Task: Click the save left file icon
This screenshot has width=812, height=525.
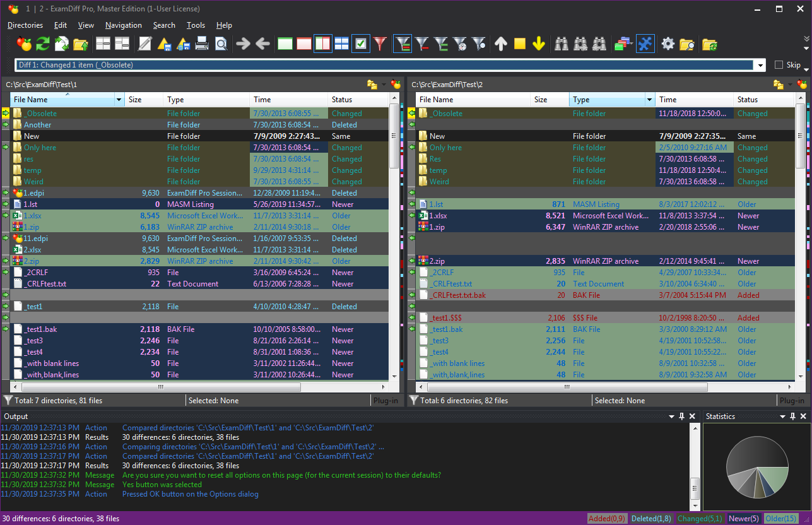Action: click(164, 44)
